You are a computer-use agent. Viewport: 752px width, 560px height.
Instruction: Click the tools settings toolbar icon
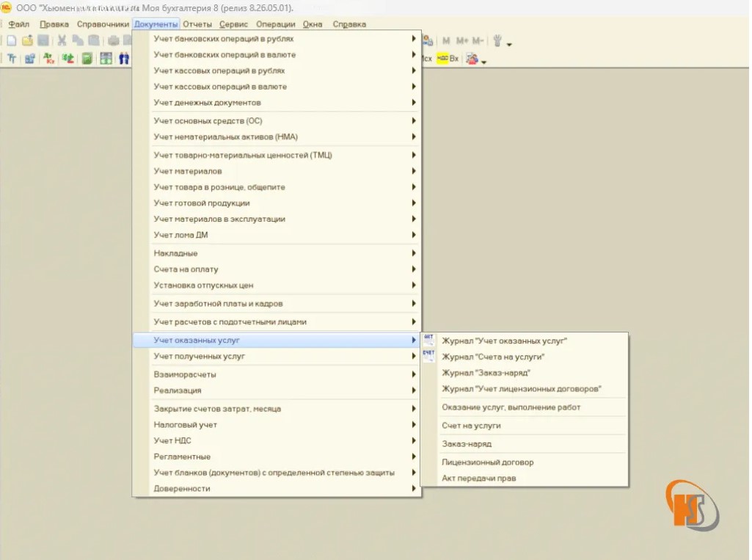[x=497, y=41]
